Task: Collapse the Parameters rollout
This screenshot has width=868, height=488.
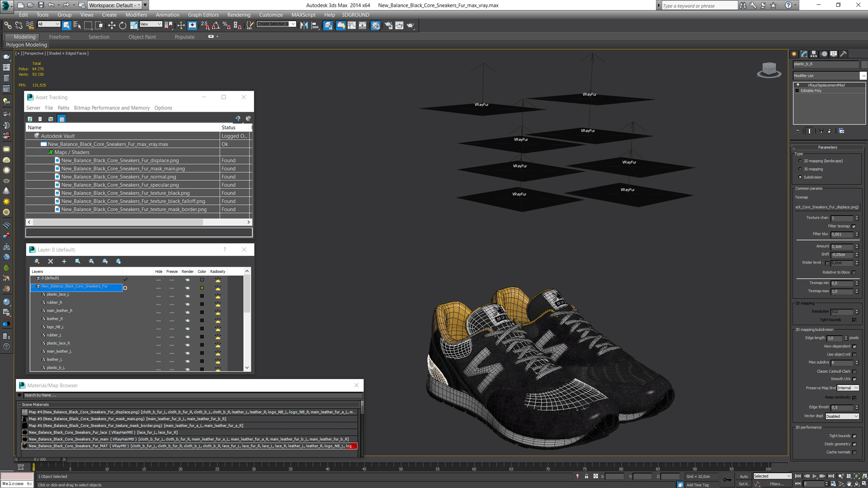Action: [827, 147]
